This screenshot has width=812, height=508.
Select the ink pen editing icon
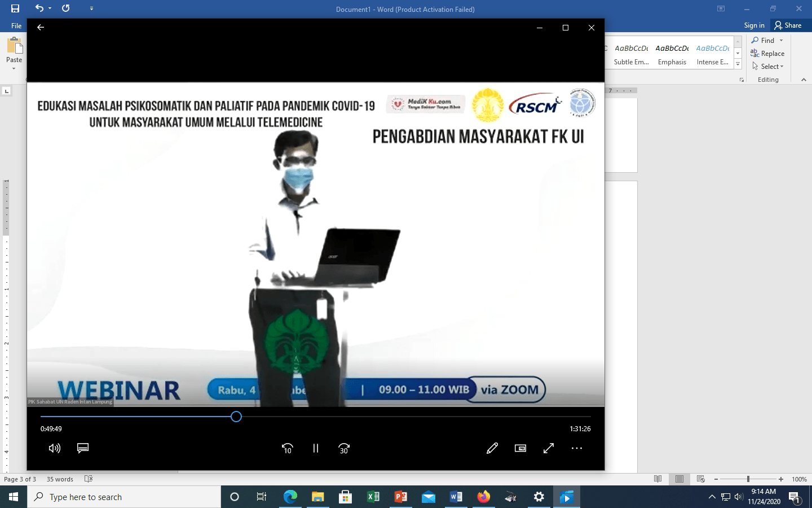pos(492,448)
